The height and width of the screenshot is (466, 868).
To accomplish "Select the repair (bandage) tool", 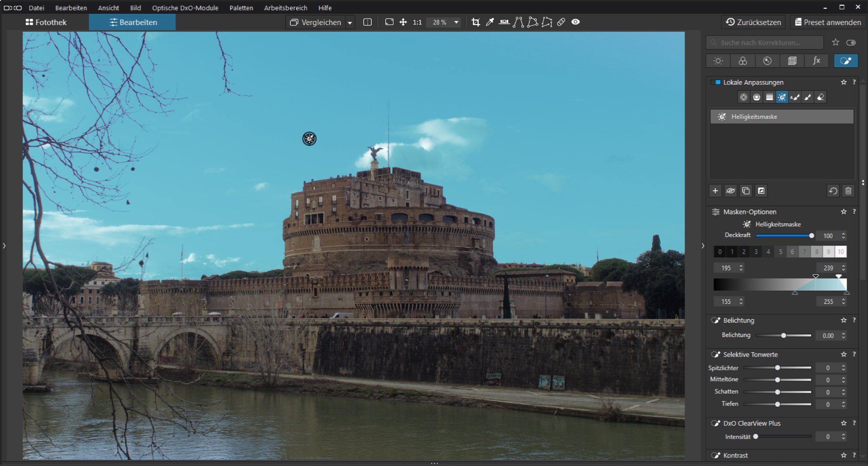I will point(561,22).
